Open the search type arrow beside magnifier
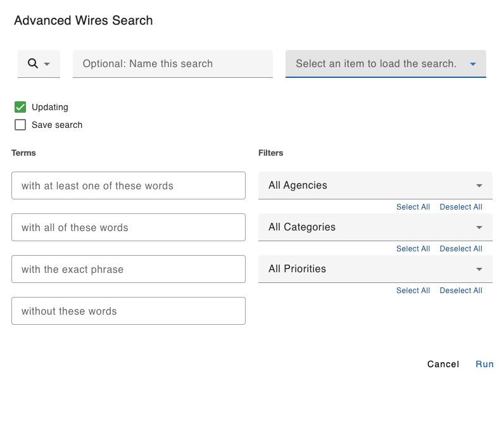The image size is (504, 440). point(47,64)
